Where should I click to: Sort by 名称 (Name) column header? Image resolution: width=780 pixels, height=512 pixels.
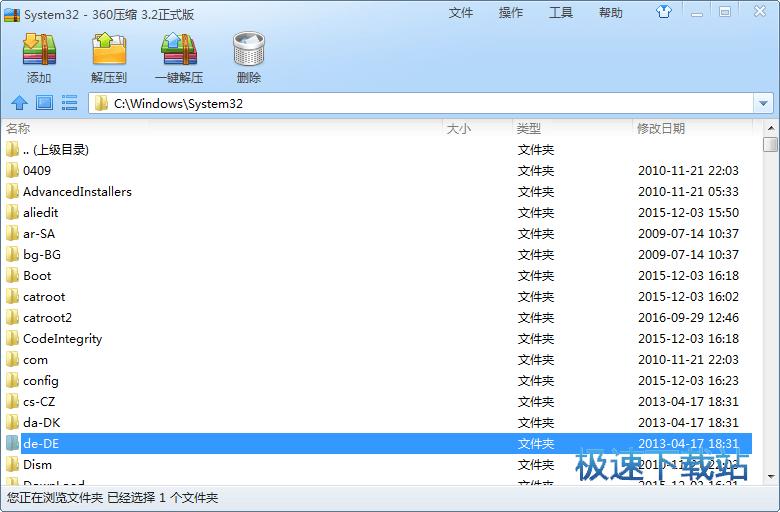(x=19, y=128)
